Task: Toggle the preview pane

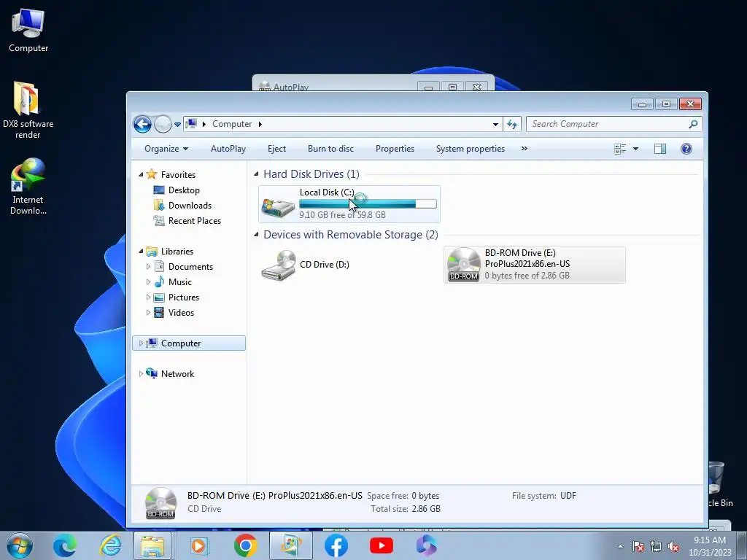Action: [659, 149]
